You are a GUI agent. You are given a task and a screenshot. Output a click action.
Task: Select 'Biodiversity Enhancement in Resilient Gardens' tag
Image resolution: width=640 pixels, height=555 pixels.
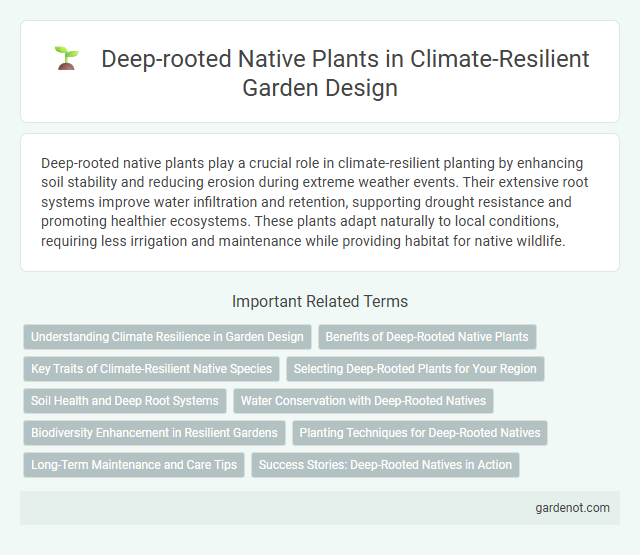[x=154, y=433]
